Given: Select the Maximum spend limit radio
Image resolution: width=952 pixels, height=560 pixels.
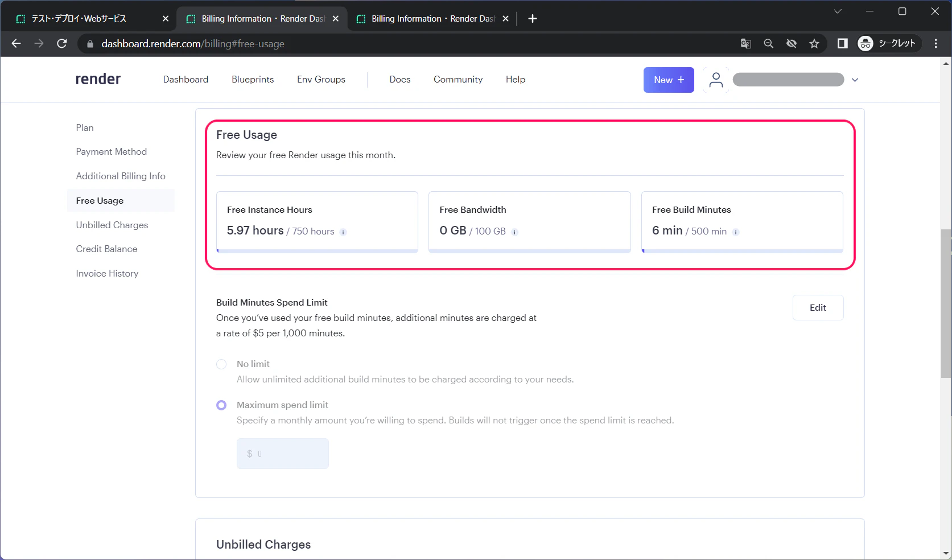Looking at the screenshot, I should [221, 405].
